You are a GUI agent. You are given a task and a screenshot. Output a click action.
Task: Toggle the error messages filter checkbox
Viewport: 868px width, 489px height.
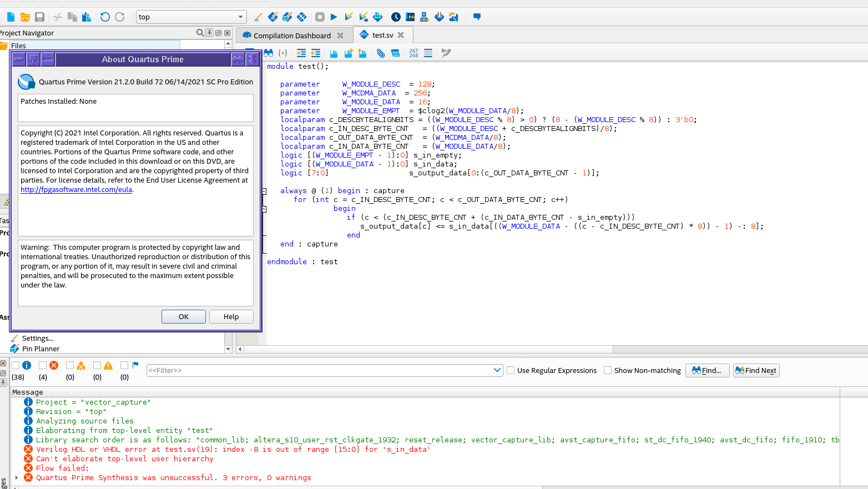point(43,365)
